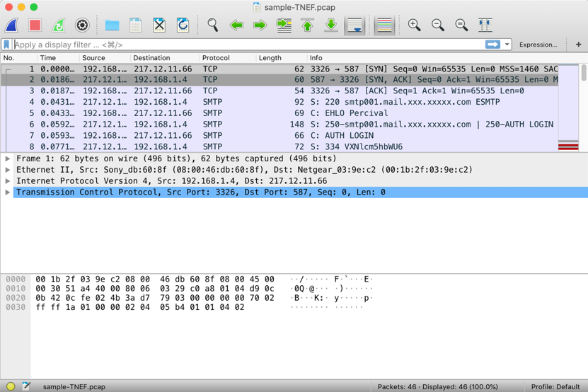Click the packet minimap overview strip

pyautogui.click(x=568, y=108)
